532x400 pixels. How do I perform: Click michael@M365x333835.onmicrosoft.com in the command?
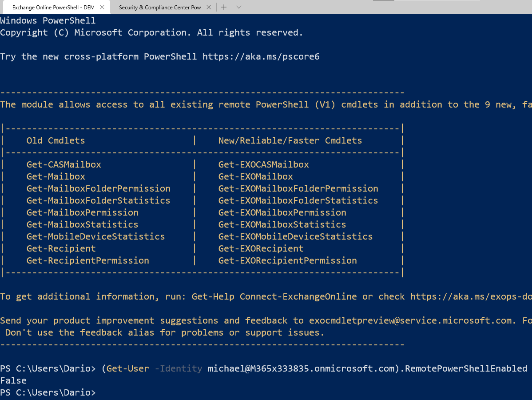pyautogui.click(x=301, y=368)
